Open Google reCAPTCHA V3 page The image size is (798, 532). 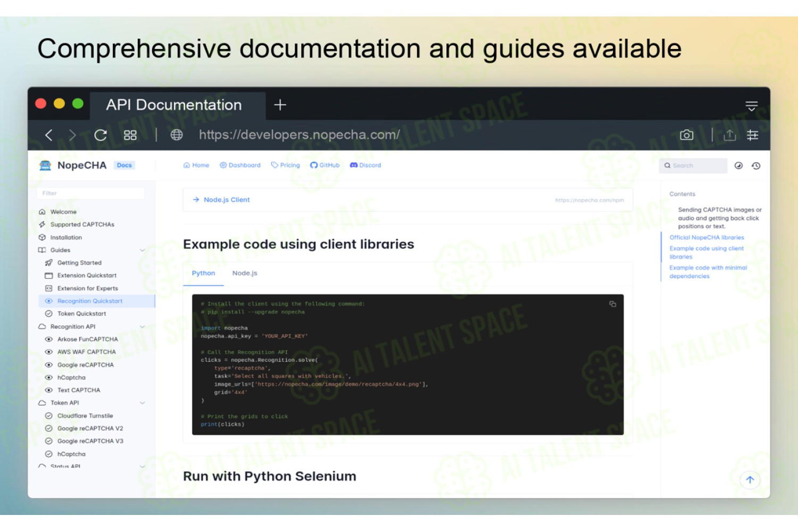click(90, 442)
